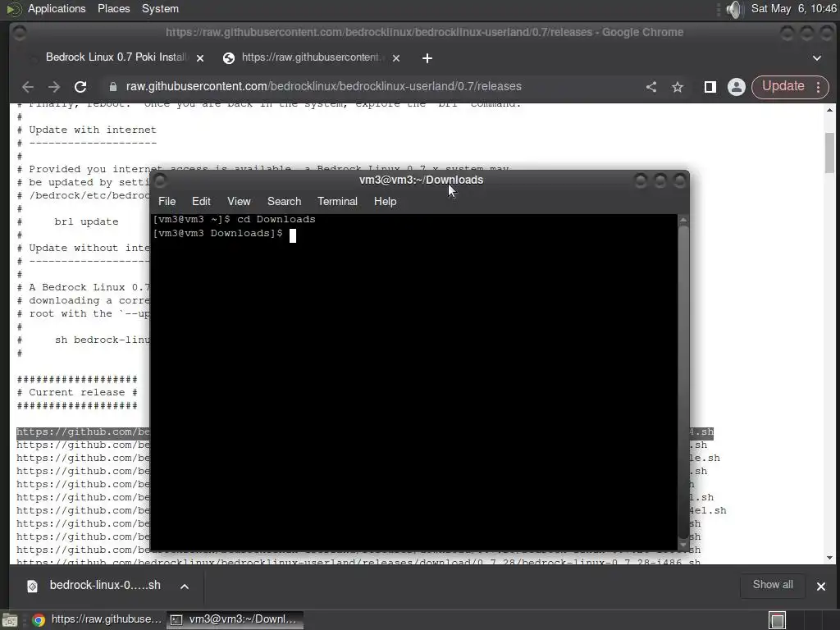Go forward in Chrome history
Viewport: 840px width, 630px height.
54,87
